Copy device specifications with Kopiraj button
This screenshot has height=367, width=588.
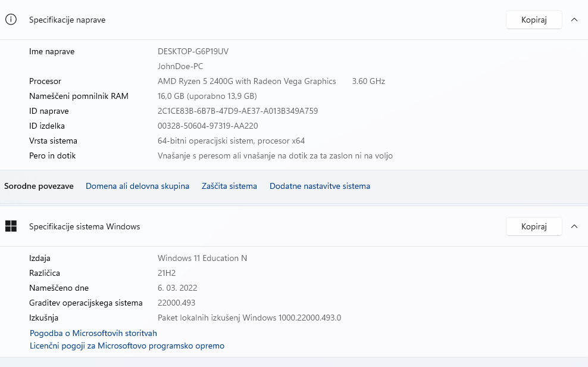coord(534,20)
